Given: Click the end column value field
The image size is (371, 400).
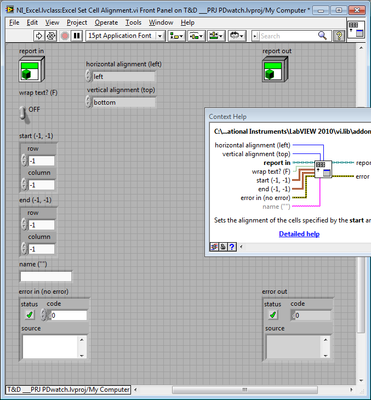Looking at the screenshot, I should (x=41, y=249).
